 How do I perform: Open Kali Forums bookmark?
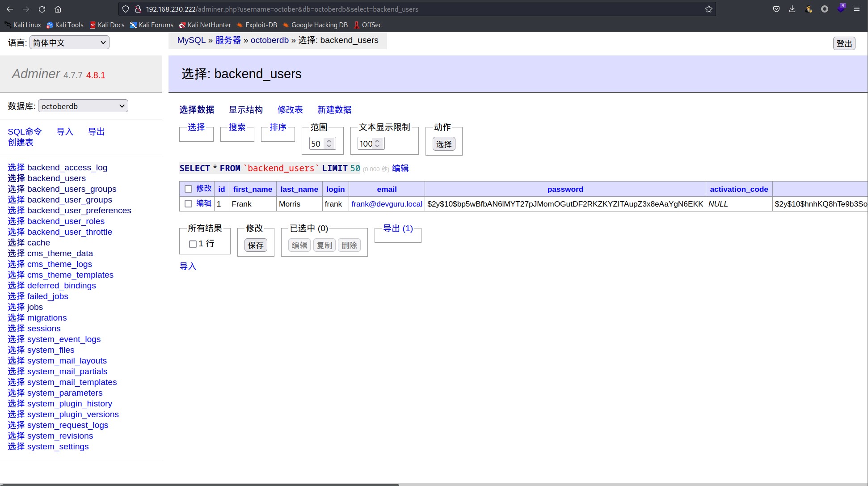[x=152, y=25]
